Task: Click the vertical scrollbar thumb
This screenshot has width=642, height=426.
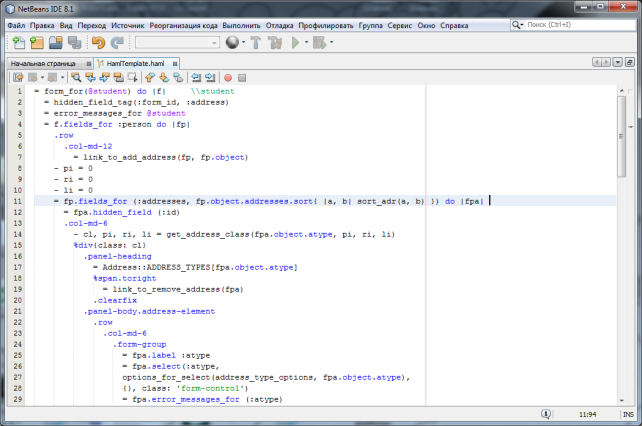Action: [621, 136]
